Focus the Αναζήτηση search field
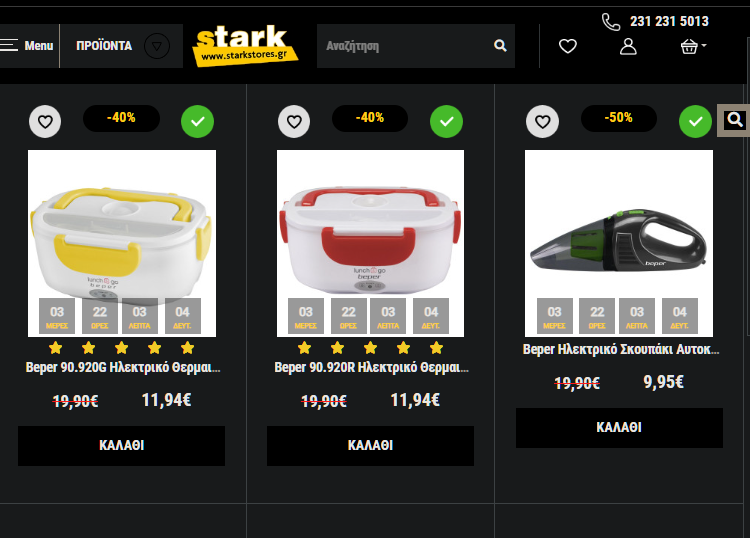This screenshot has width=750, height=538. pyautogui.click(x=405, y=46)
